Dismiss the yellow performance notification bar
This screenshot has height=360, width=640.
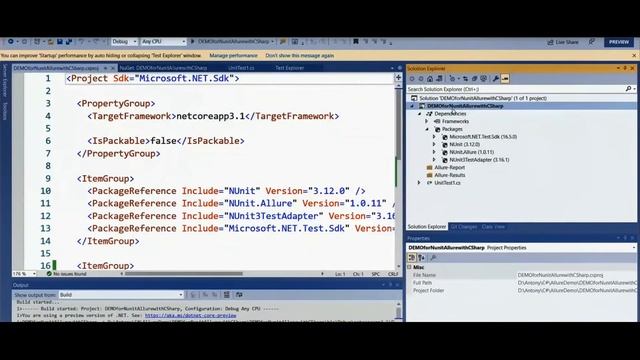click(x=634, y=56)
